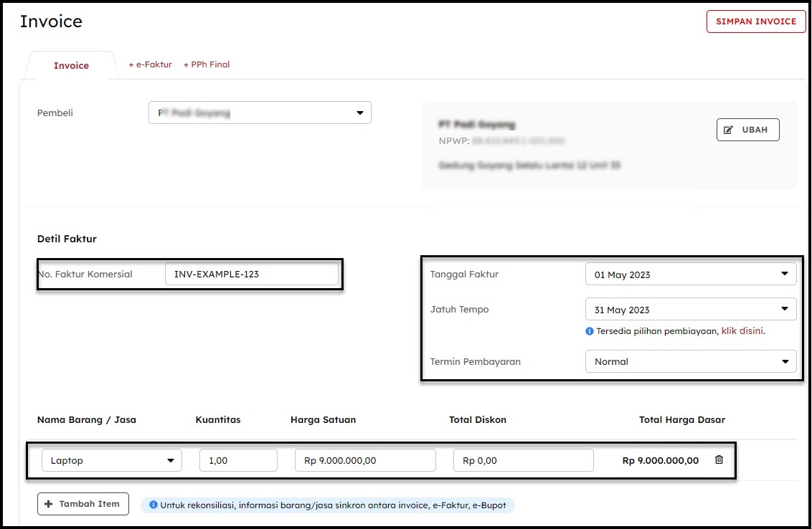Click the No. Faktur Komersial input field
The image size is (812, 529).
(x=251, y=274)
